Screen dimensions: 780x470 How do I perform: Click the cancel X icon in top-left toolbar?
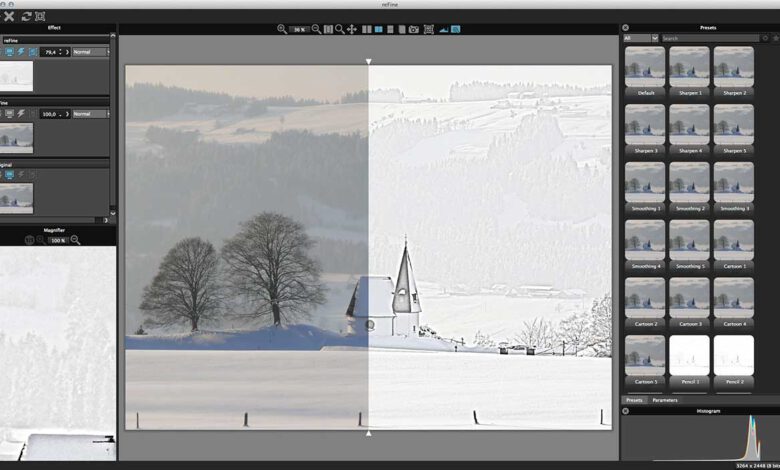(8, 16)
